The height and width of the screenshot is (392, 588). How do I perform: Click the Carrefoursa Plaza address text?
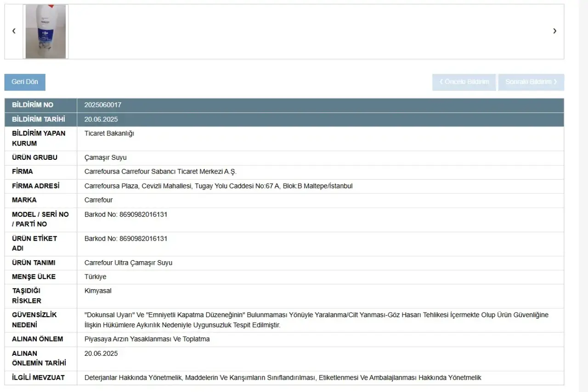(218, 186)
